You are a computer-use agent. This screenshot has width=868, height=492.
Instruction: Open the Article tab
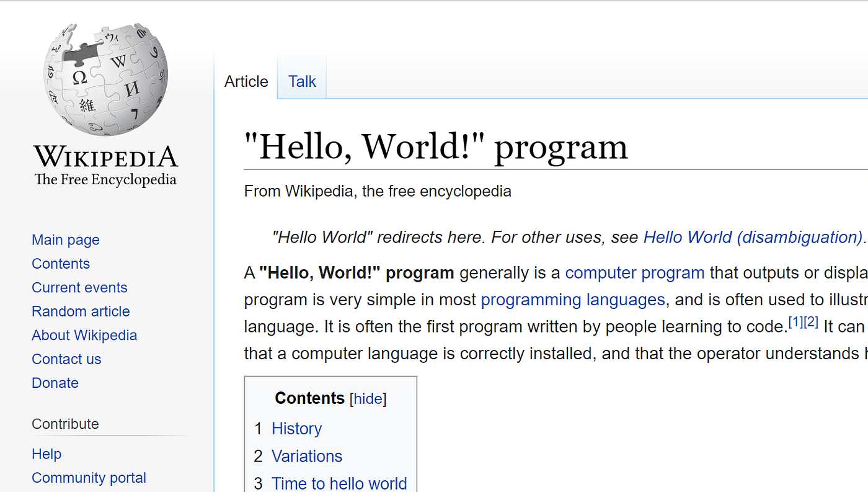(x=246, y=81)
